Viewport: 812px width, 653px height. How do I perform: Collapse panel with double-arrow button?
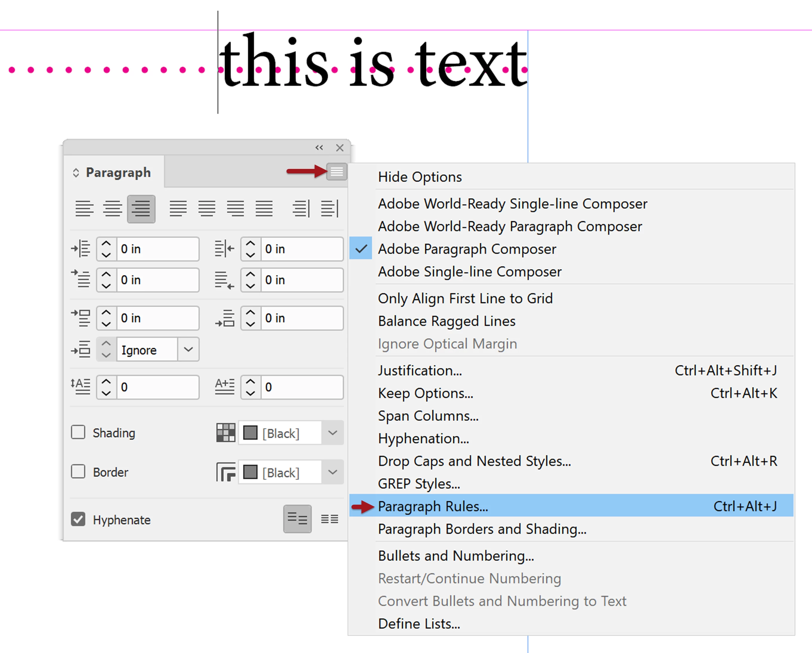tap(319, 147)
